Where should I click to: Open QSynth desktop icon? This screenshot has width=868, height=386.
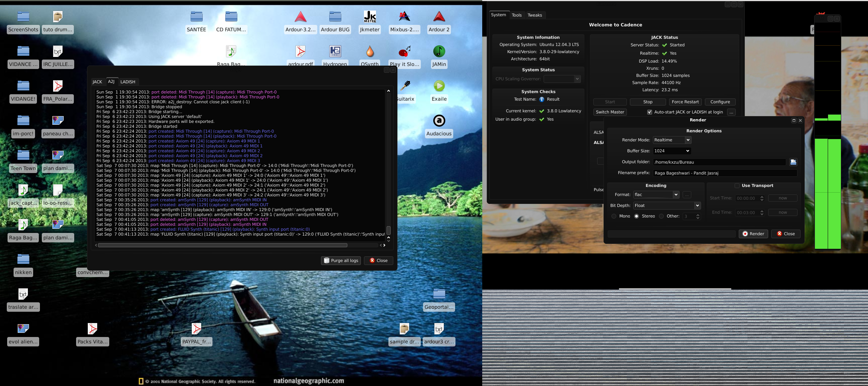[x=370, y=51]
